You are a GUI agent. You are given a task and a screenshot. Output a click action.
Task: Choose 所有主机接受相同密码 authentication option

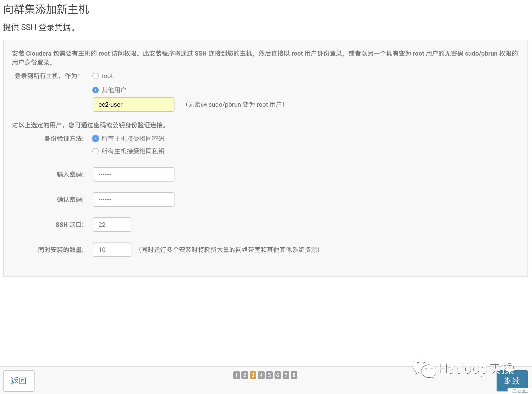click(x=96, y=139)
